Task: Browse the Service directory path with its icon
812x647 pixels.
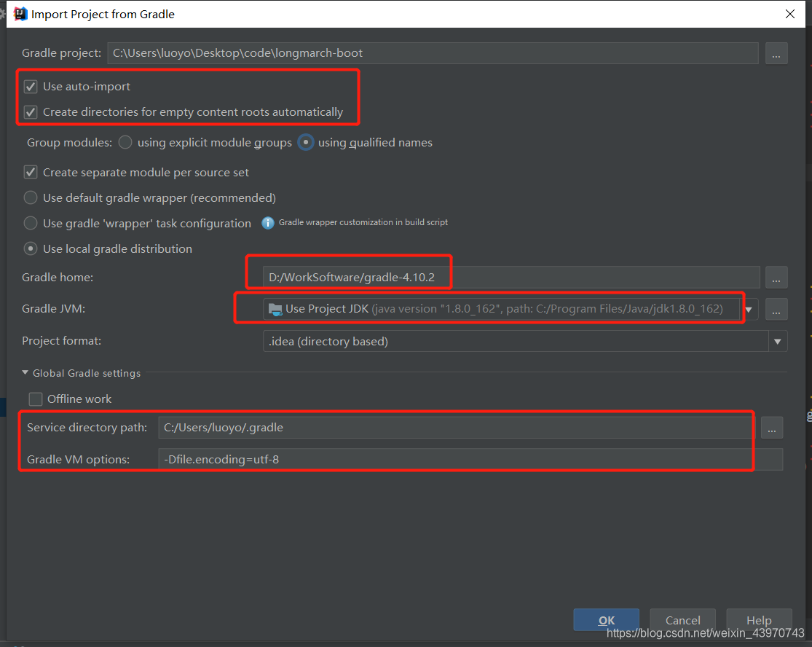Action: click(x=772, y=428)
